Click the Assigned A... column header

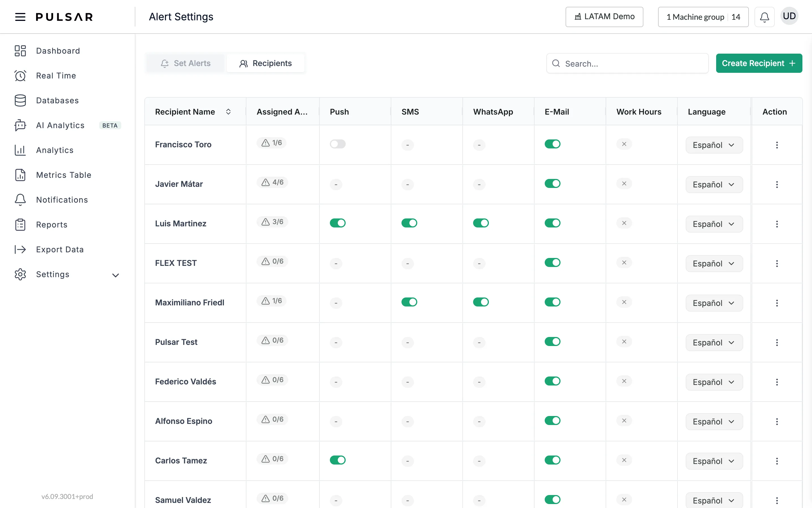click(x=282, y=111)
